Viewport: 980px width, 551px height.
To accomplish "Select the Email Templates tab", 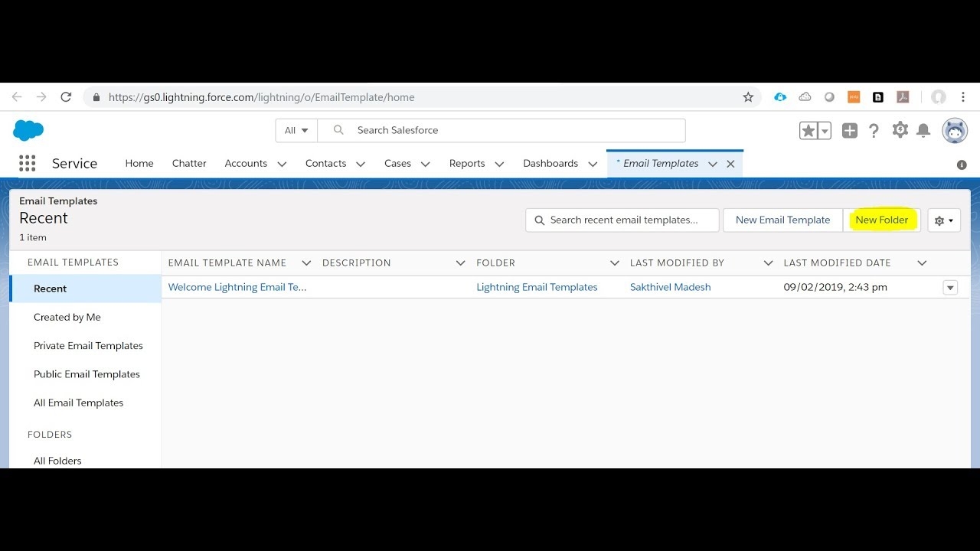I will pyautogui.click(x=660, y=163).
